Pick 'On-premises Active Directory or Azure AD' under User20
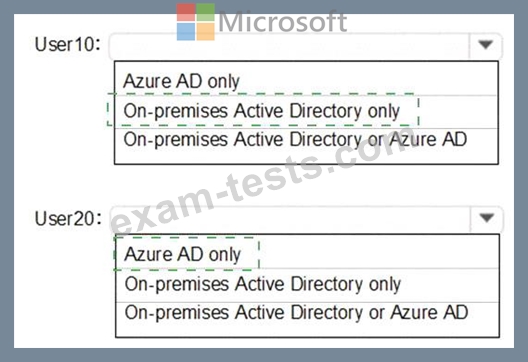The image size is (528, 362). pos(296,312)
